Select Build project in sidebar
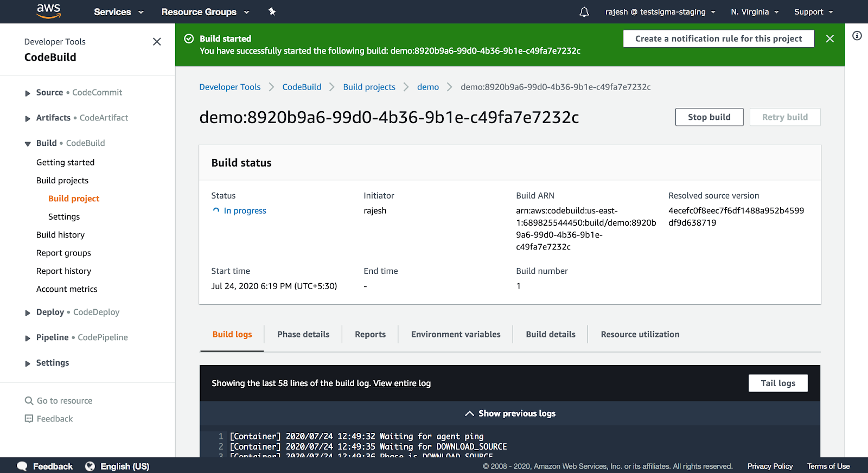This screenshot has height=473, width=868. [x=74, y=199]
